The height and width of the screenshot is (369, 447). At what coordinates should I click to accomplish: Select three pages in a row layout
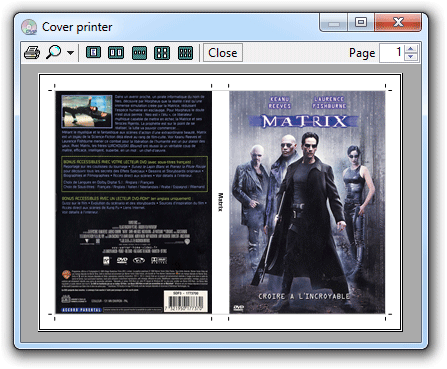tap(139, 53)
